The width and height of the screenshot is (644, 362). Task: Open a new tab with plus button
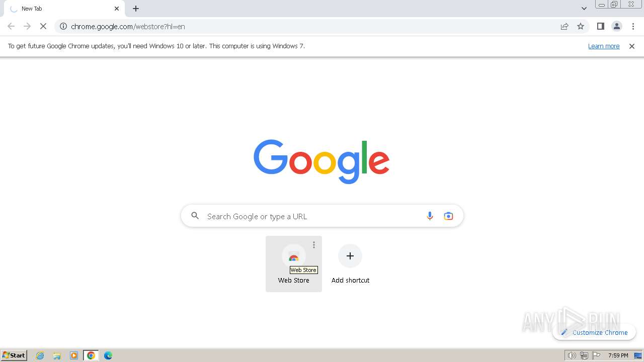pos(136,9)
